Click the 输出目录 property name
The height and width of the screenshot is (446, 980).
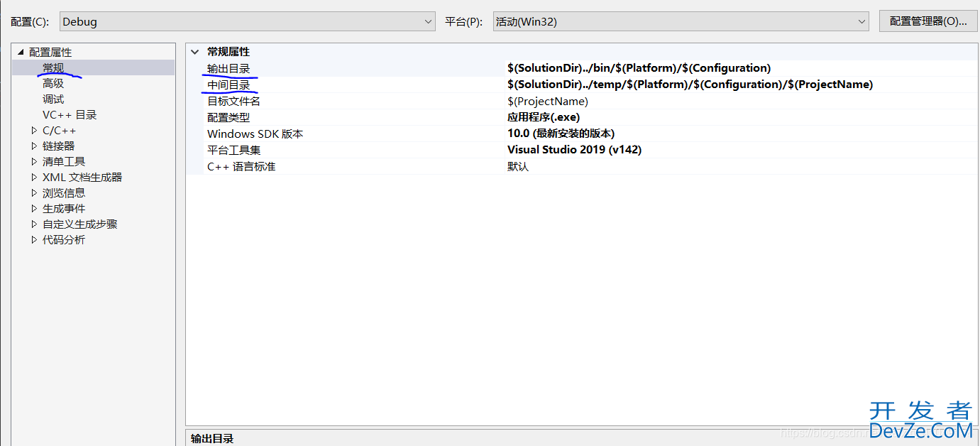click(229, 68)
